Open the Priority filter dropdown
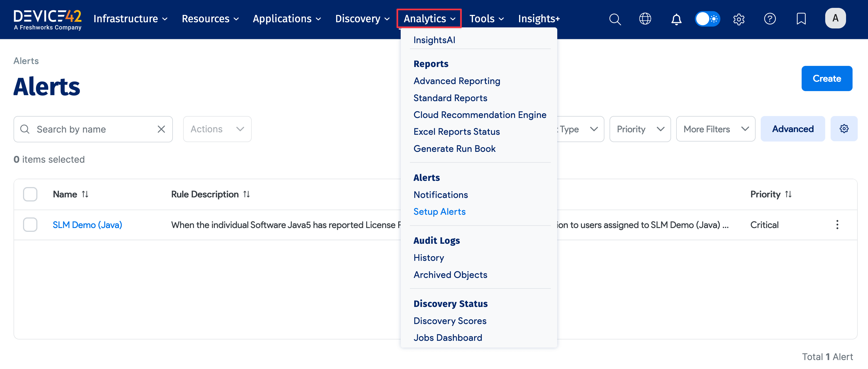 (640, 129)
